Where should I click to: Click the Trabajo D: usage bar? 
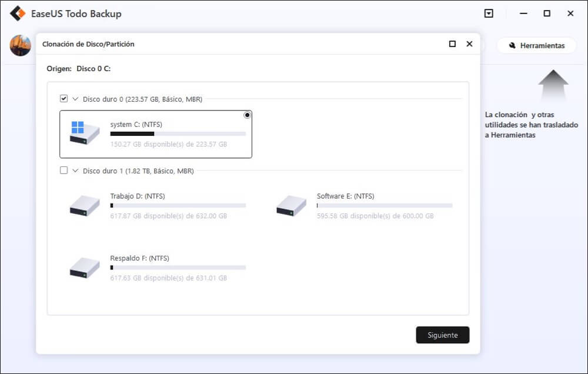click(x=178, y=206)
